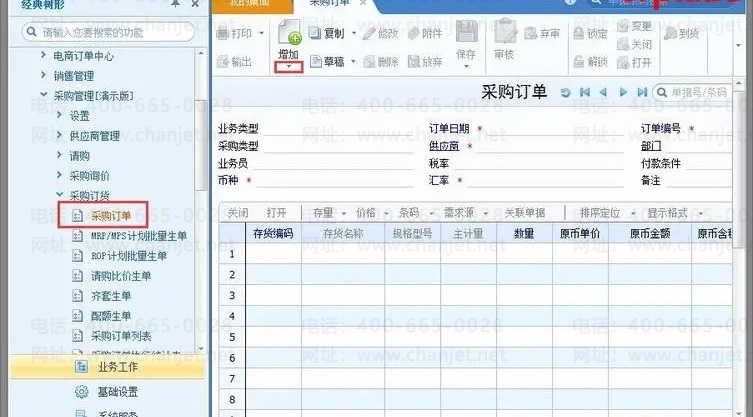
Task: Open 请购比价生单 tree item
Action: (x=121, y=276)
